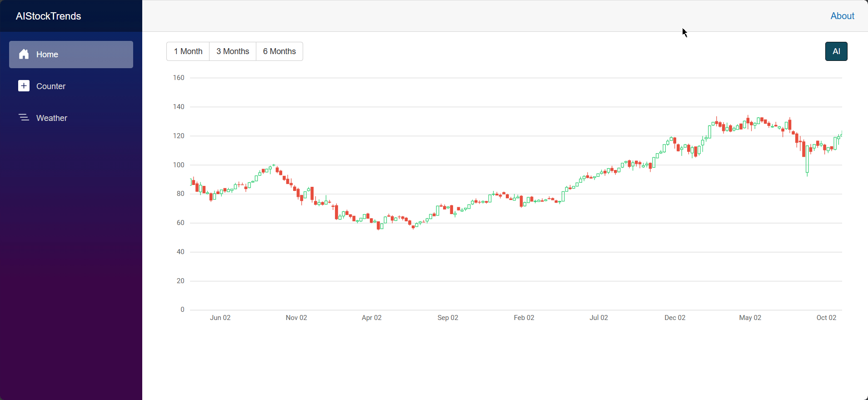The height and width of the screenshot is (400, 868).
Task: Click the Feb 02 x-axis label
Action: click(524, 318)
